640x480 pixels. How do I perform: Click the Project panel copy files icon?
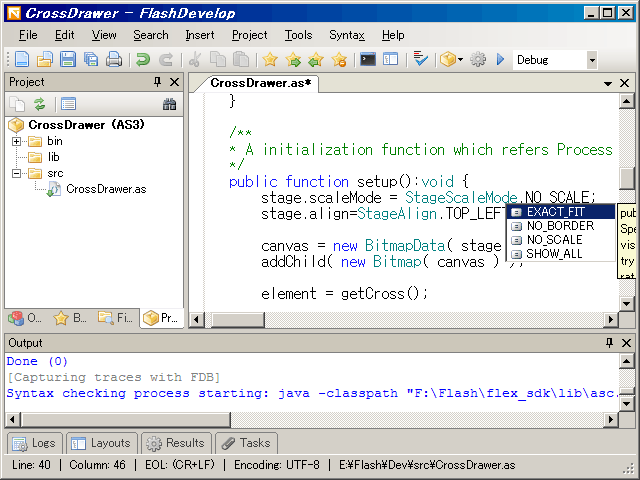[17, 104]
